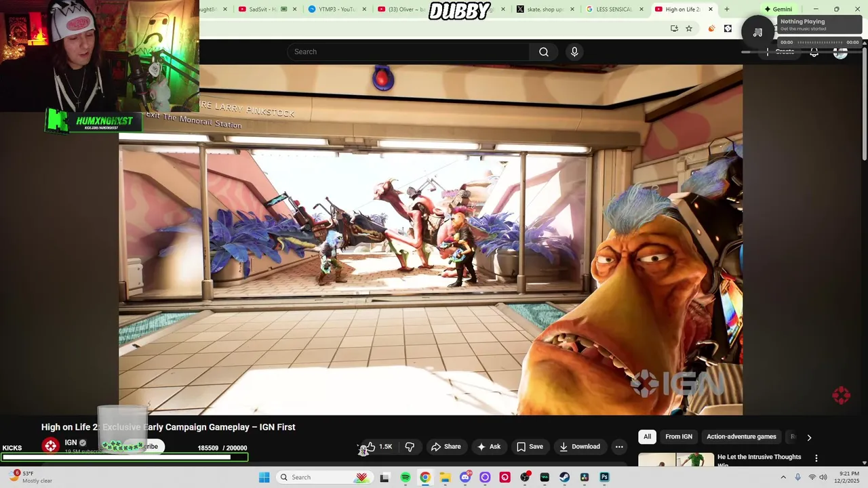Open weather widget showing 53°F
This screenshot has height=488, width=868.
pos(31,477)
